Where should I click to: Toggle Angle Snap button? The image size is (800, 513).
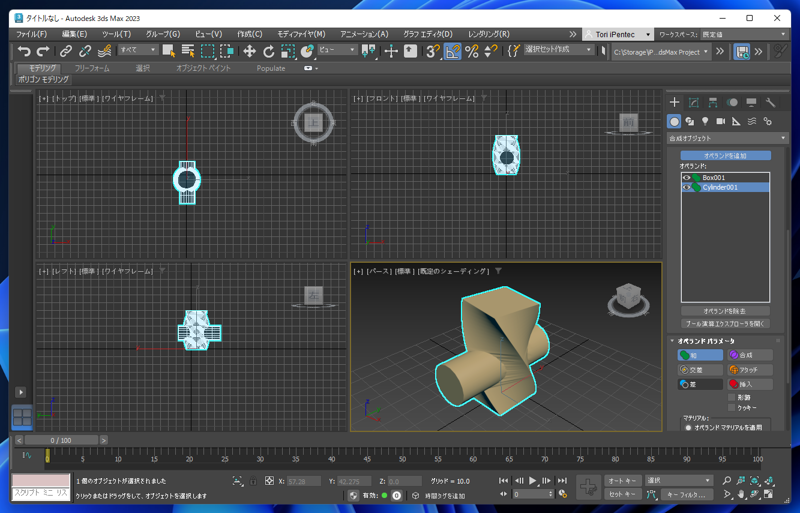click(x=452, y=51)
